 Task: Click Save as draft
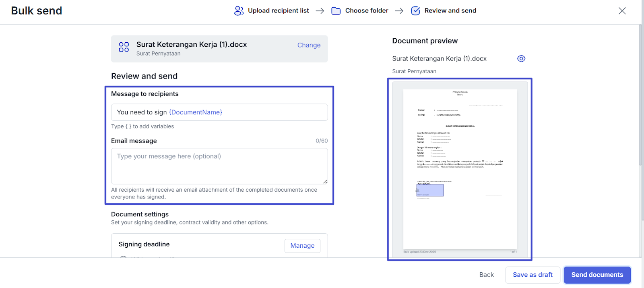pos(533,275)
